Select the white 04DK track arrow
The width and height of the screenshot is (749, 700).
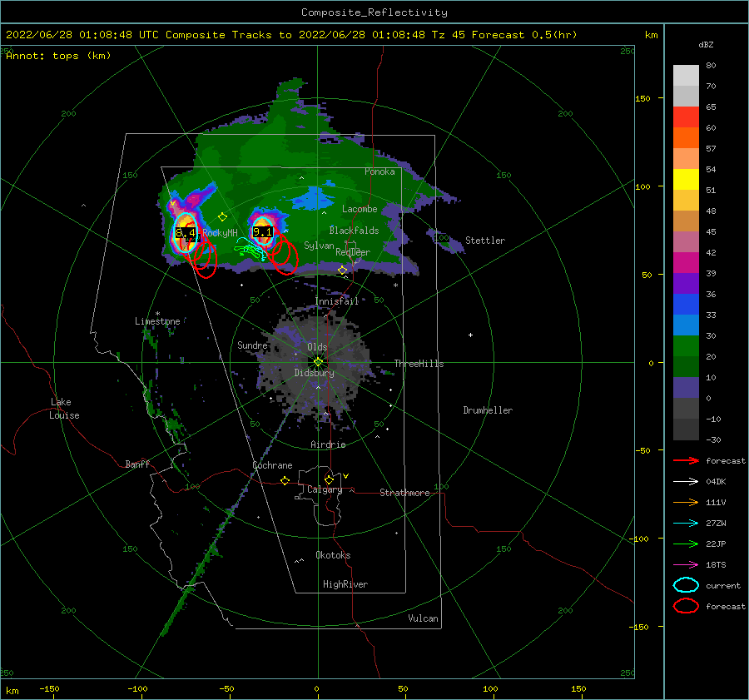pyautogui.click(x=686, y=481)
